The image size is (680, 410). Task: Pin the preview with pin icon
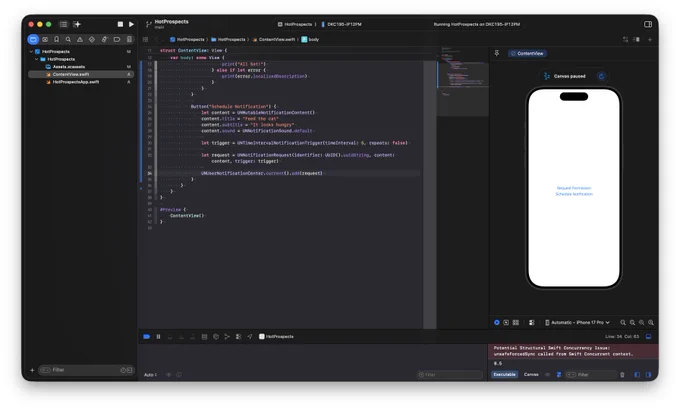coord(497,53)
